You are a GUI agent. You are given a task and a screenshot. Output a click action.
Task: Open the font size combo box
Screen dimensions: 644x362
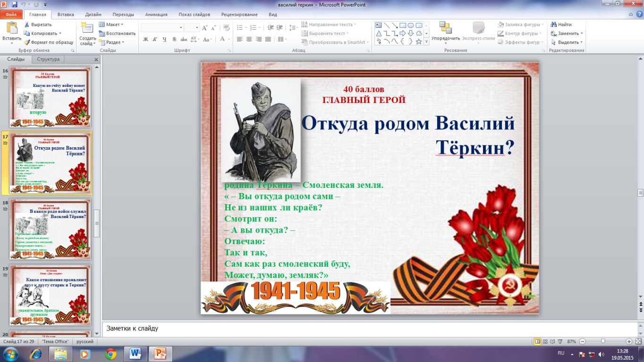(191, 28)
